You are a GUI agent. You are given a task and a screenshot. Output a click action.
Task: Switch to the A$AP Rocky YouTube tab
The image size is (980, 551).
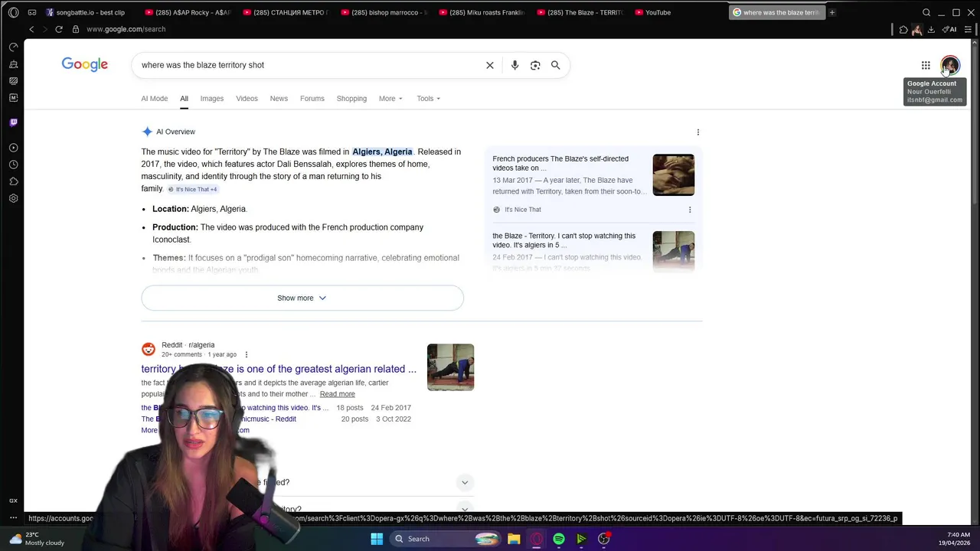click(x=188, y=12)
